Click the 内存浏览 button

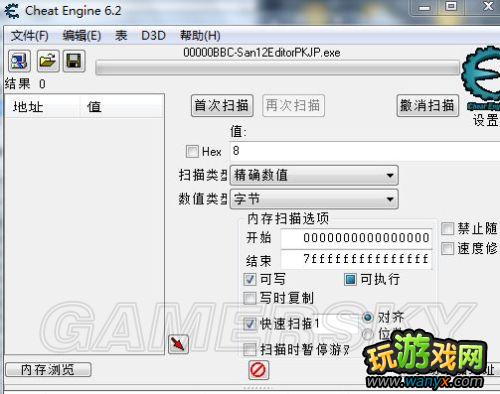(x=48, y=370)
